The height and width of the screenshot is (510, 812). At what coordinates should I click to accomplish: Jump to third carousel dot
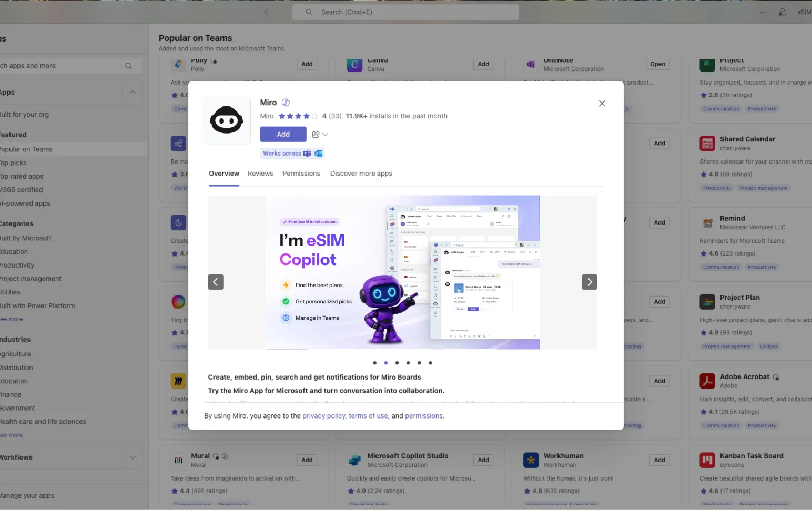[x=397, y=363]
